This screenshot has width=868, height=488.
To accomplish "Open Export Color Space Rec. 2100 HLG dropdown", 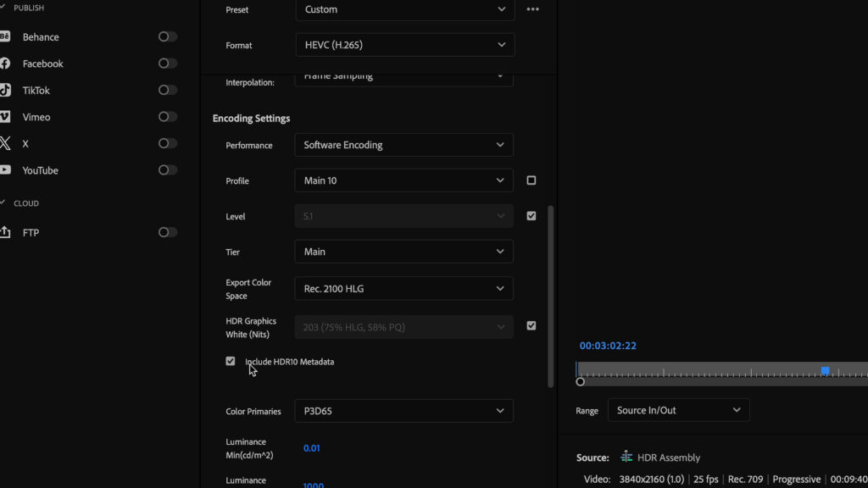I will [404, 289].
